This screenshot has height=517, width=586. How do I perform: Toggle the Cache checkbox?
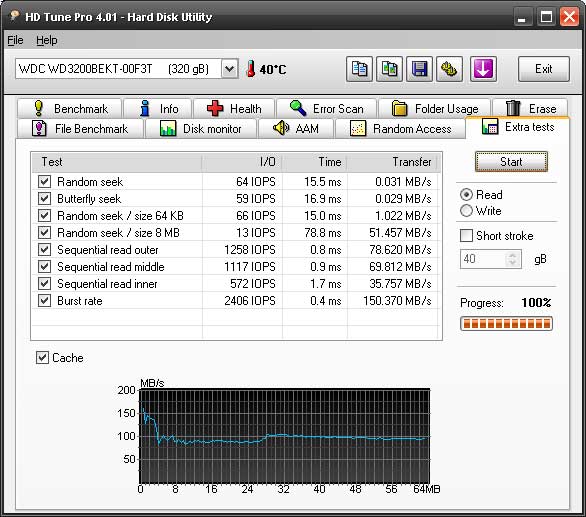click(42, 358)
